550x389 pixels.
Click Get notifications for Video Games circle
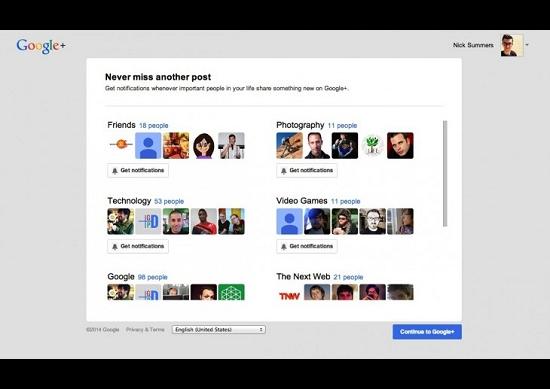pyautogui.click(x=307, y=246)
